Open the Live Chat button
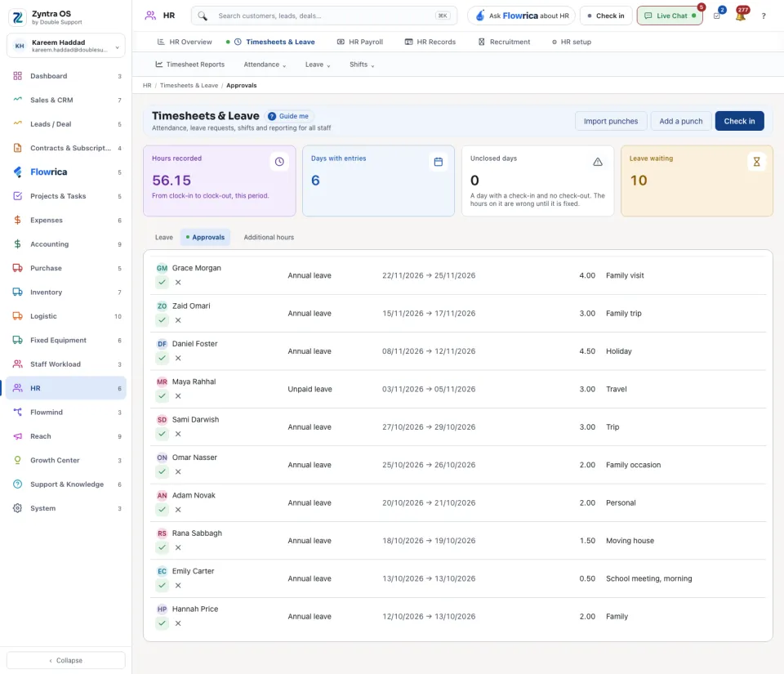 click(670, 16)
